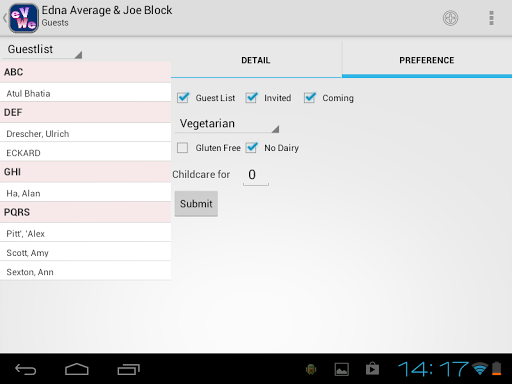Click the circular icon in the action bar
Screen dimensions: 512x384
pyautogui.click(x=450, y=18)
